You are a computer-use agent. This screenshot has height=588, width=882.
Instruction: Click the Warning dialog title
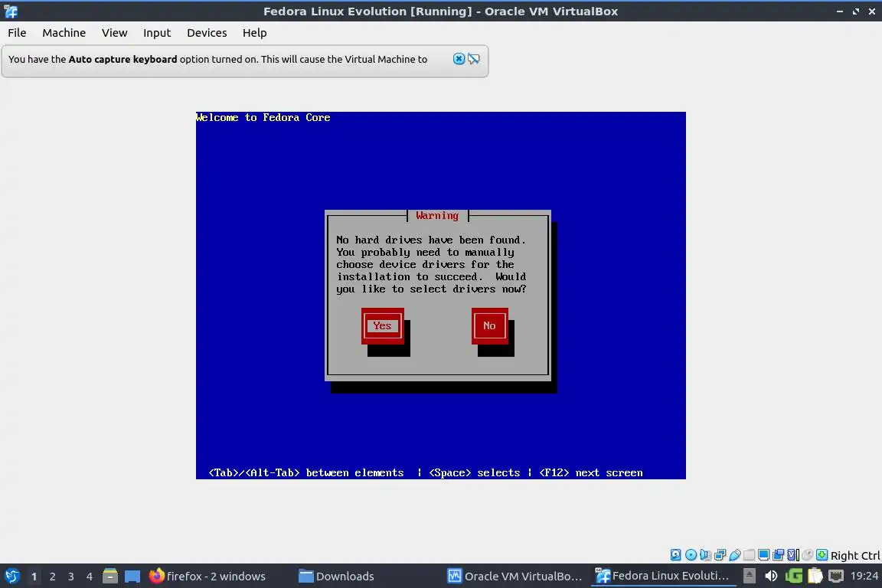pyautogui.click(x=437, y=215)
